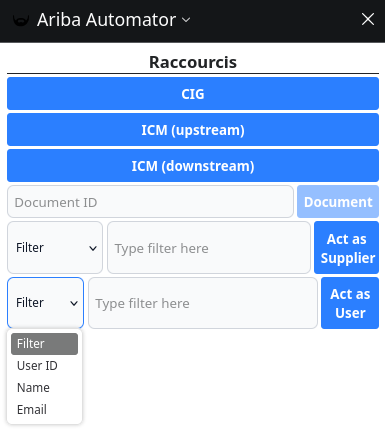
Task: Choose Email option in dropdown list
Action: coord(44,410)
